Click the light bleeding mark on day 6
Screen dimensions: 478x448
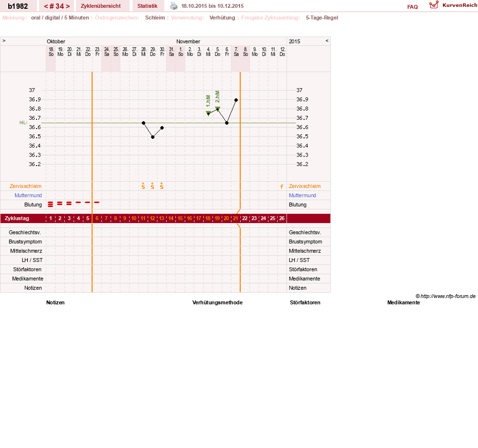(97, 203)
